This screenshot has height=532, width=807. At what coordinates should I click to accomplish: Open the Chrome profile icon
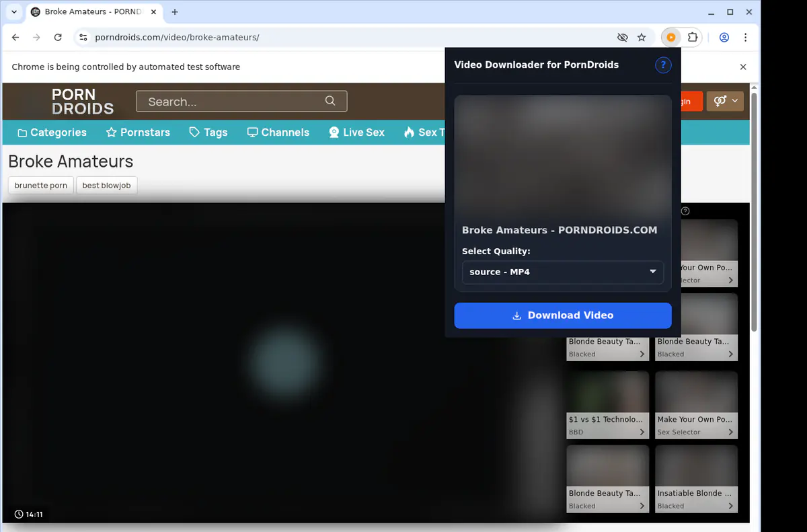coord(724,38)
